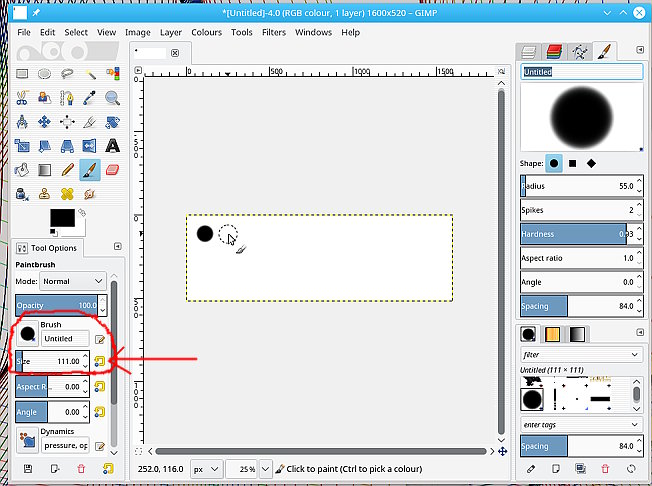652x486 pixels.
Task: Select the Eraser tool
Action: pyautogui.click(x=112, y=170)
